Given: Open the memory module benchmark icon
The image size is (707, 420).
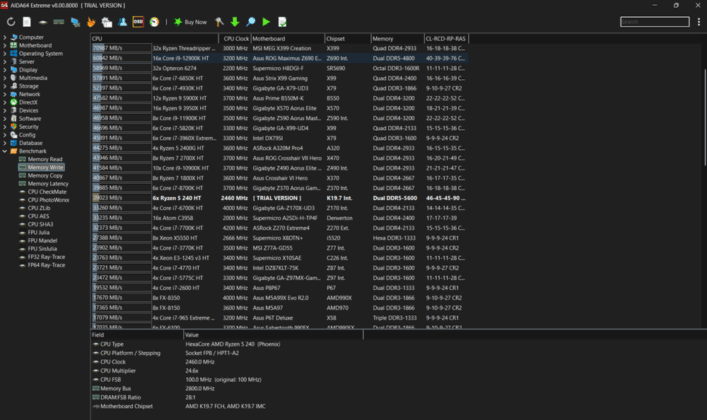Looking at the screenshot, I should 59,22.
